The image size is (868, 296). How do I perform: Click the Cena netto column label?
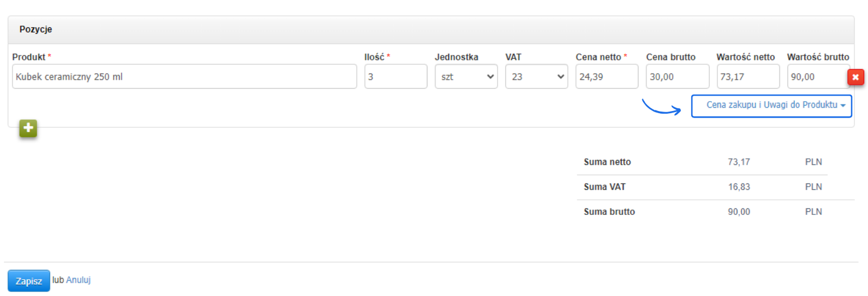(x=598, y=57)
